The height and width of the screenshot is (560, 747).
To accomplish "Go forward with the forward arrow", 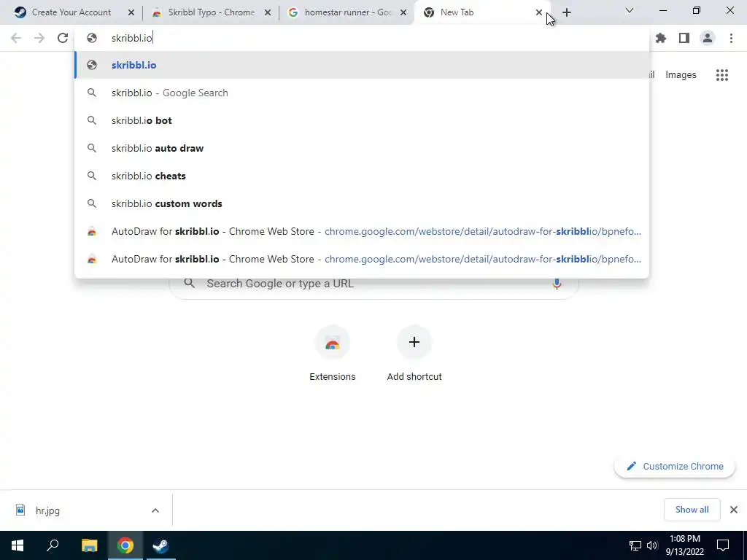I will [39, 38].
